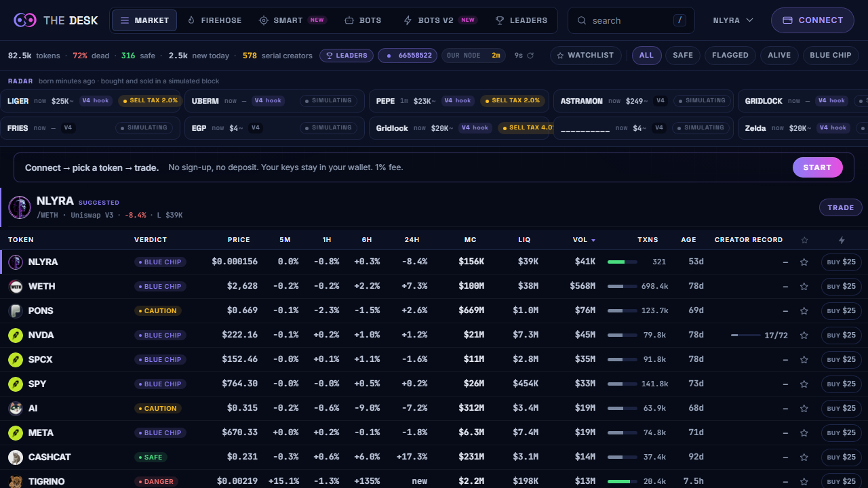Image resolution: width=868 pixels, height=488 pixels.
Task: Switch to the SMART tab
Action: point(292,20)
